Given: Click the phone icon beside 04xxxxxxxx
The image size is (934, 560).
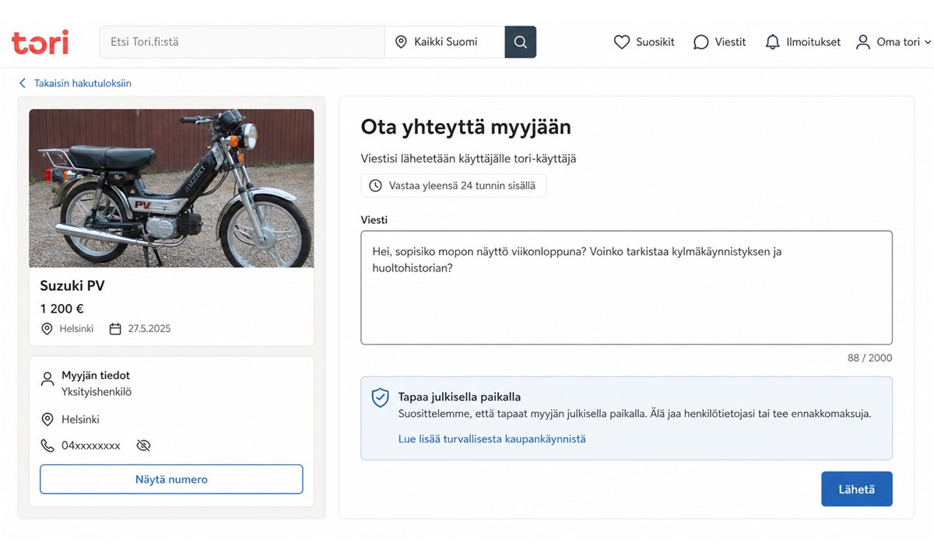Looking at the screenshot, I should click(47, 446).
